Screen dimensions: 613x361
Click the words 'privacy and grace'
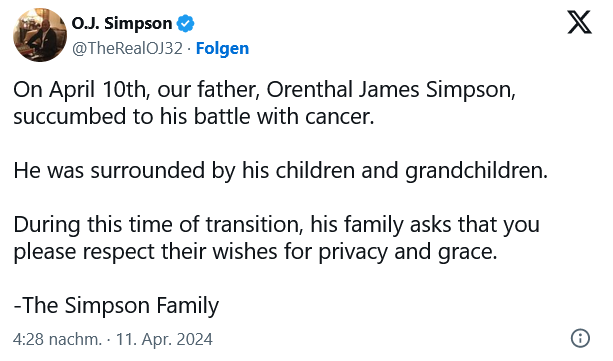[405, 251]
